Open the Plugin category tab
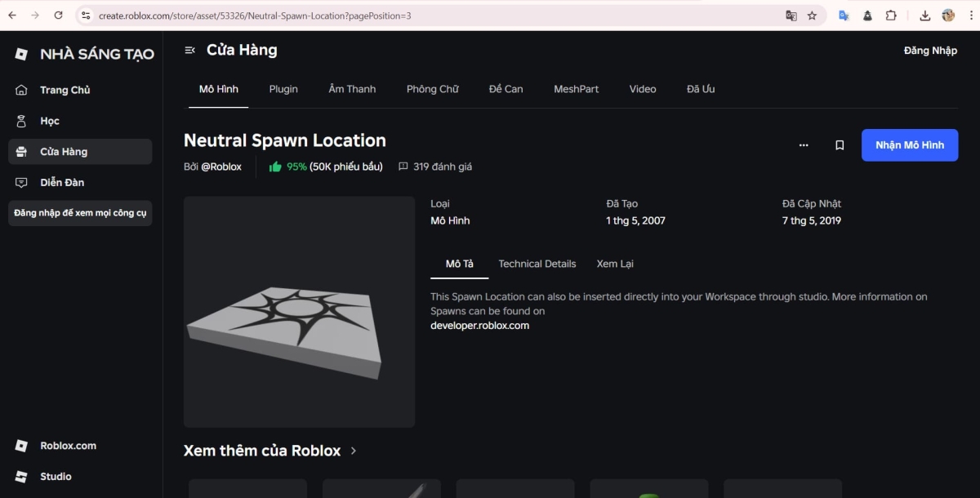Image resolution: width=980 pixels, height=498 pixels. (x=283, y=89)
